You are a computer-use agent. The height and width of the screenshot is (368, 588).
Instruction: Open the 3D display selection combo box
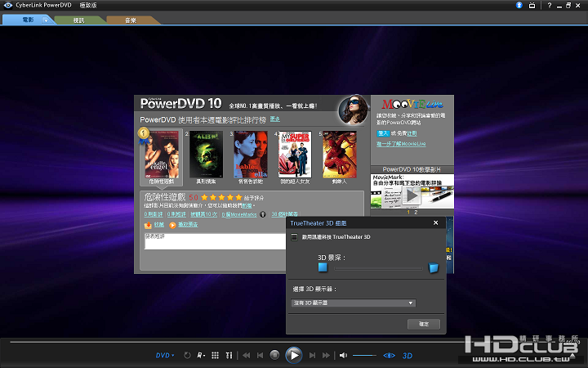coord(354,303)
